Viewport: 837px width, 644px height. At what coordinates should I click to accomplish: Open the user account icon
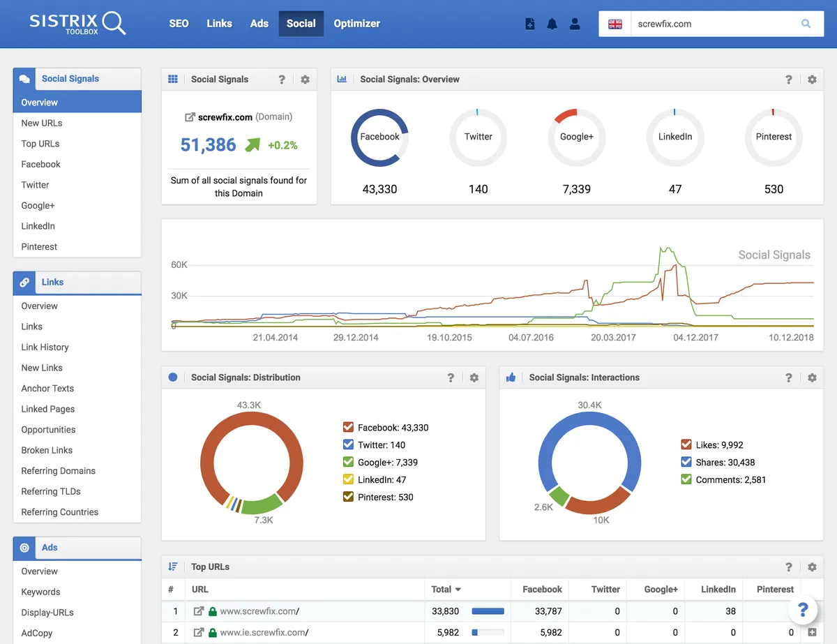[x=575, y=24]
